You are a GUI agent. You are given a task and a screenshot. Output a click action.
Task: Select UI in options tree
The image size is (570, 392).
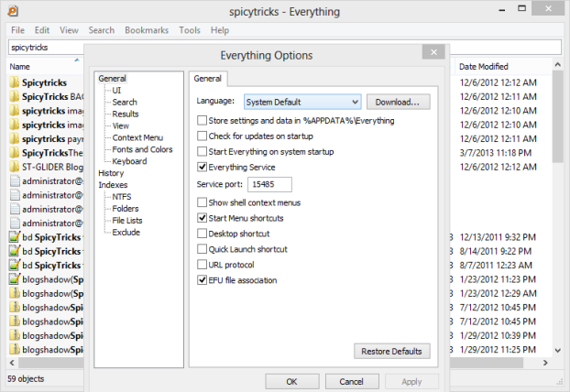tap(116, 90)
